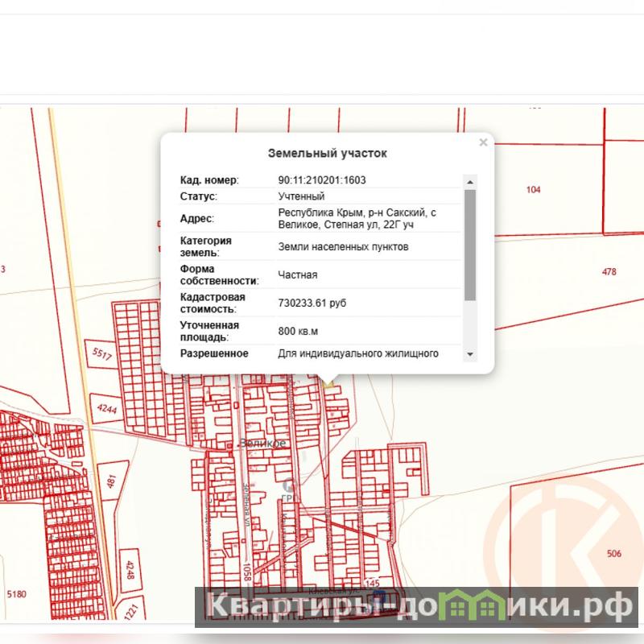This screenshot has width=644, height=644.
Task: Select land parcel numbered 506
Action: [x=614, y=554]
